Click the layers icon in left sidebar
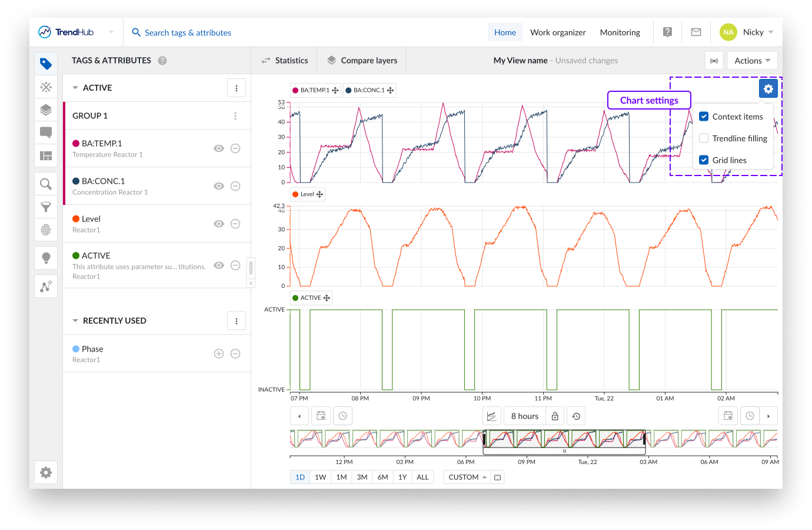 tap(46, 110)
